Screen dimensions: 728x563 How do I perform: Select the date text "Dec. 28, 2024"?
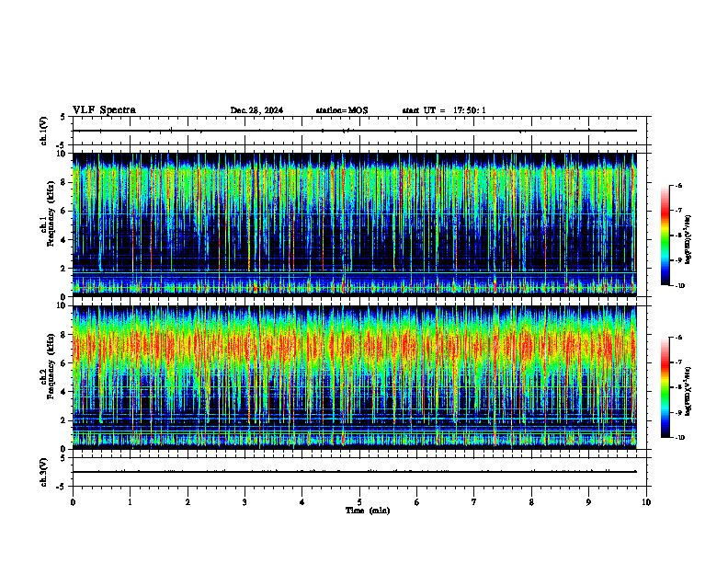256,110
